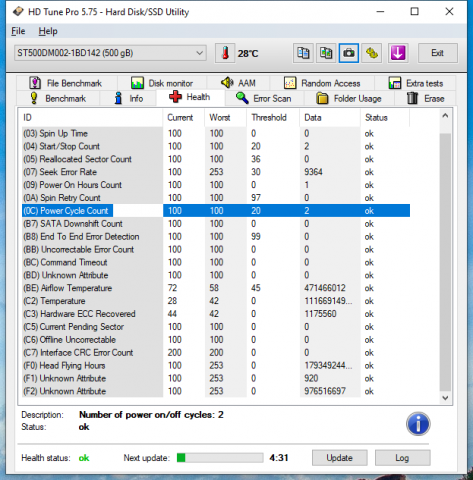
Task: Click the Log button
Action: [x=402, y=458]
